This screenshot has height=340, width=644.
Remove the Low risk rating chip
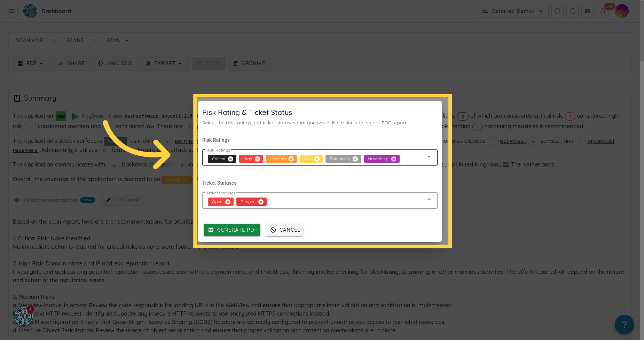click(317, 159)
